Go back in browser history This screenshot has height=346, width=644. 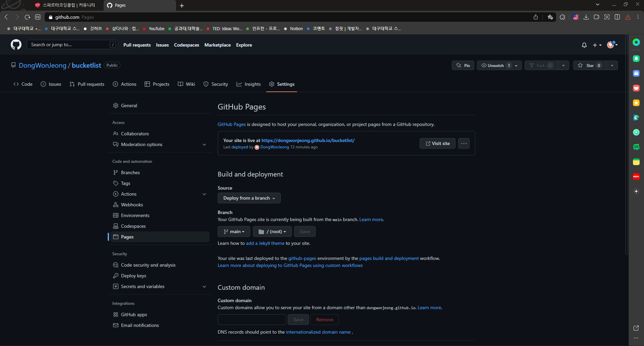tap(6, 17)
